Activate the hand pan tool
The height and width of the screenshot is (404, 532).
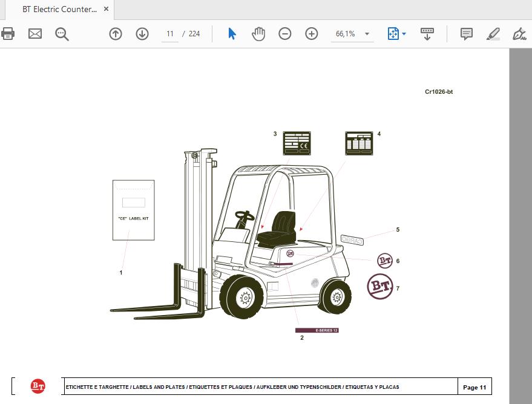[x=258, y=34]
